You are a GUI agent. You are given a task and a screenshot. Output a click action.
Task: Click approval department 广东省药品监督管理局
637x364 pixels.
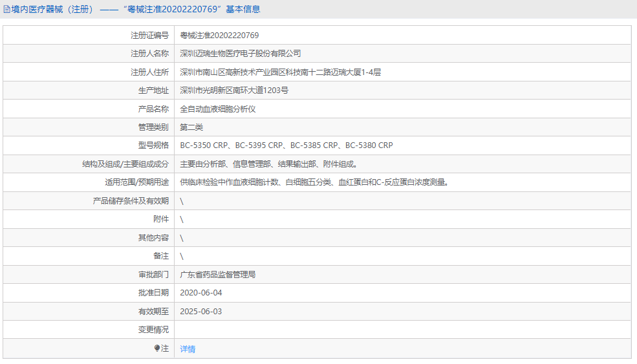(218, 275)
